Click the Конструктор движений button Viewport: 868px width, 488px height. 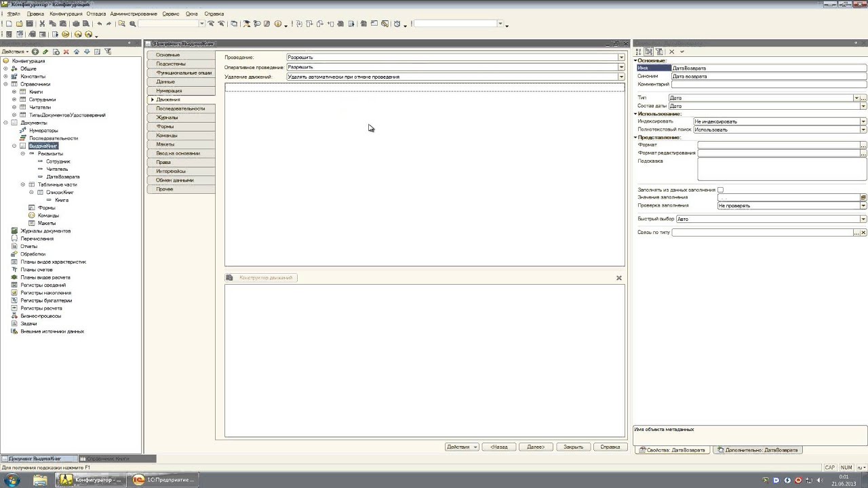pos(261,278)
